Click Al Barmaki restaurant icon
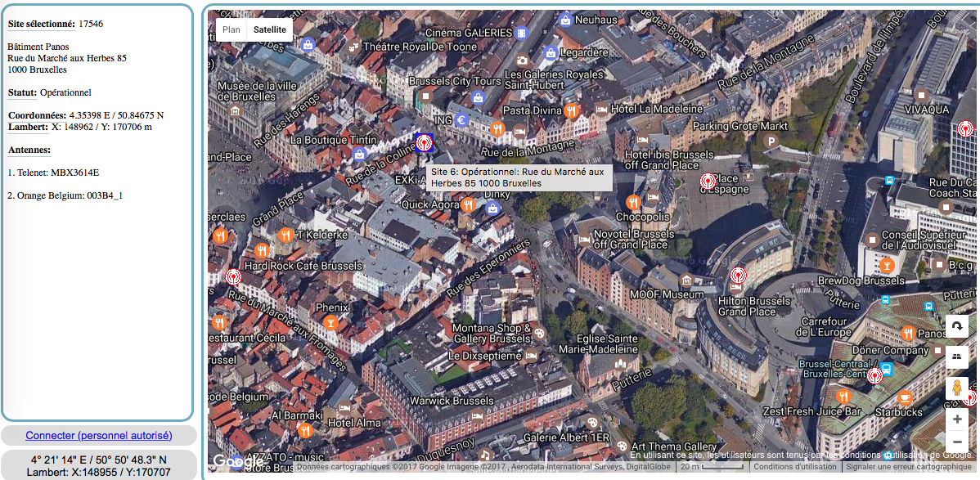 305,429
